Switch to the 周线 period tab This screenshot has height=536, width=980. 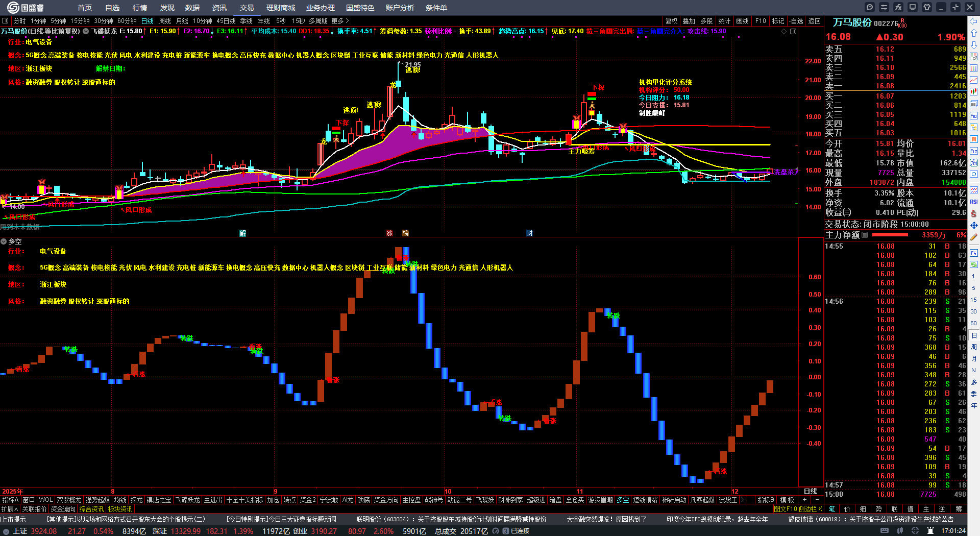165,21
